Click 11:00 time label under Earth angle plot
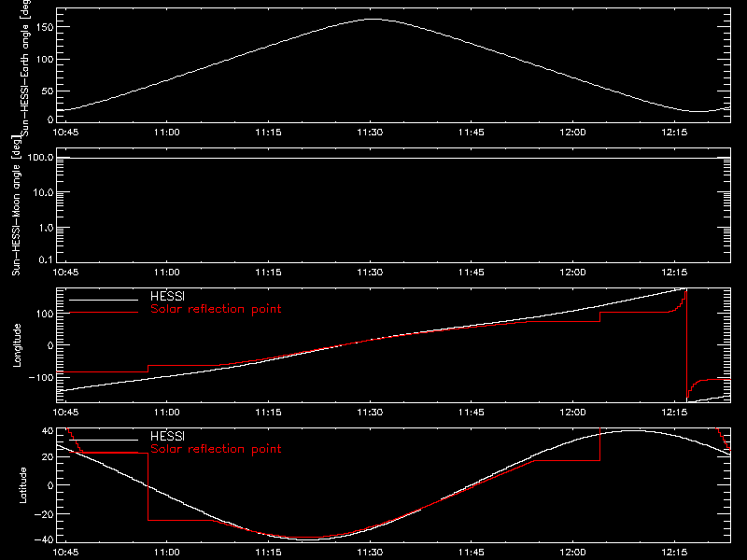The width and height of the screenshot is (747, 560). (x=167, y=132)
